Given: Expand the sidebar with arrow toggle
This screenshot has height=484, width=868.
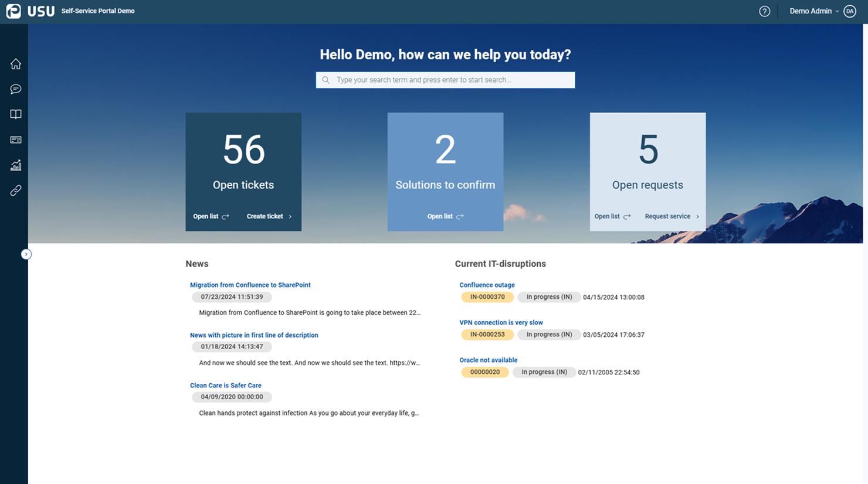Looking at the screenshot, I should pos(26,254).
